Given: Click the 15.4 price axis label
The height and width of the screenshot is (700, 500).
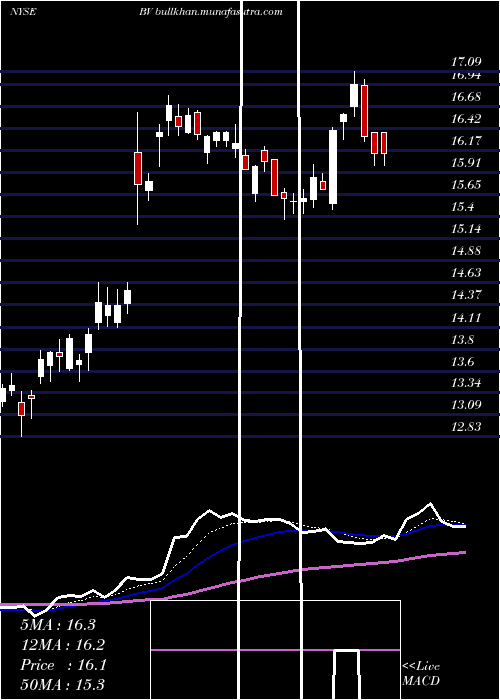Looking at the screenshot, I should point(463,207).
